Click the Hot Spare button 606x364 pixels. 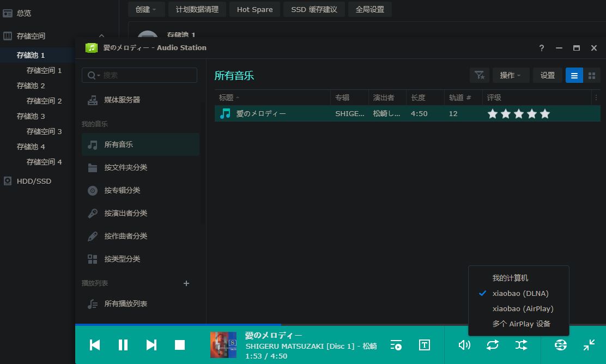coord(254,9)
